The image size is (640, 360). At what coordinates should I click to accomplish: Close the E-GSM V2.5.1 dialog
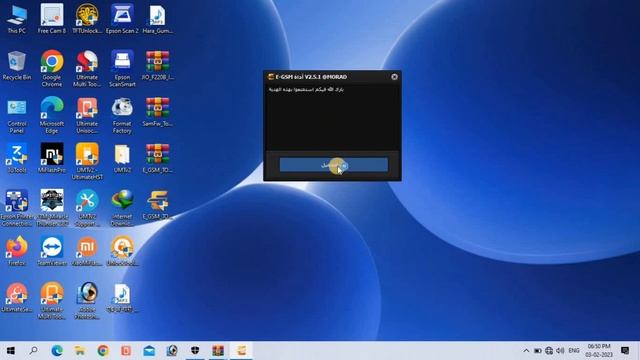click(x=394, y=77)
